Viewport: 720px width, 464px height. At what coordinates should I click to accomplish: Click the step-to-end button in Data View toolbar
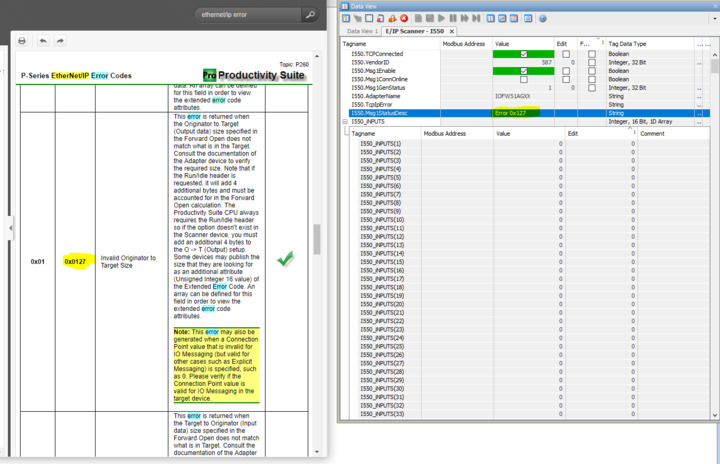pos(476,18)
